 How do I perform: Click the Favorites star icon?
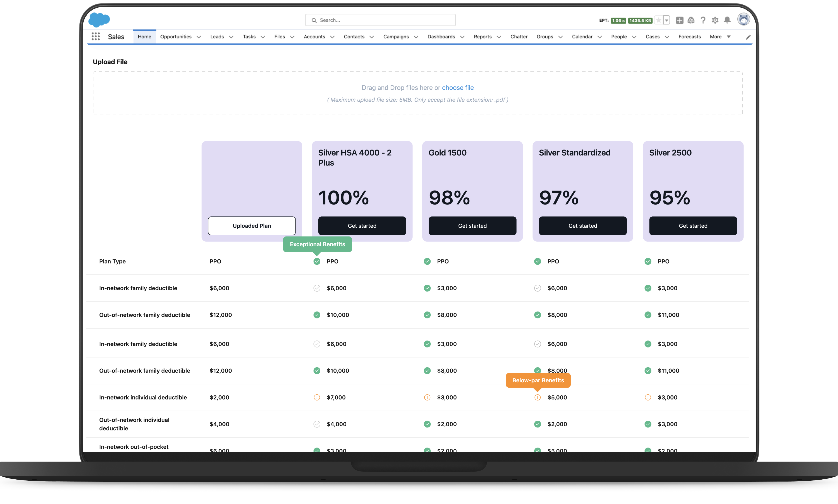click(x=658, y=20)
